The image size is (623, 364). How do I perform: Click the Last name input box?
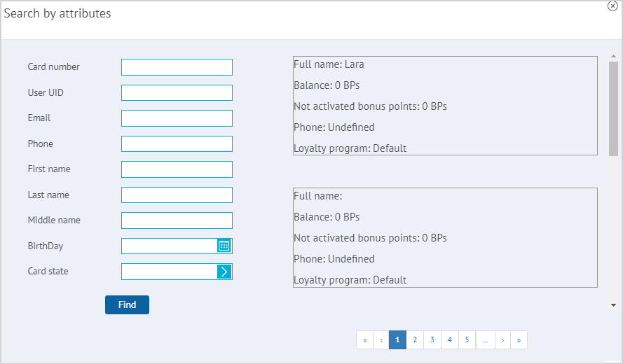pos(177,195)
